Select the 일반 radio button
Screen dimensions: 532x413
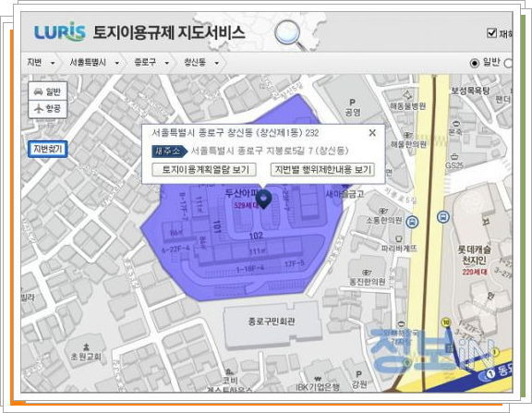[475, 63]
